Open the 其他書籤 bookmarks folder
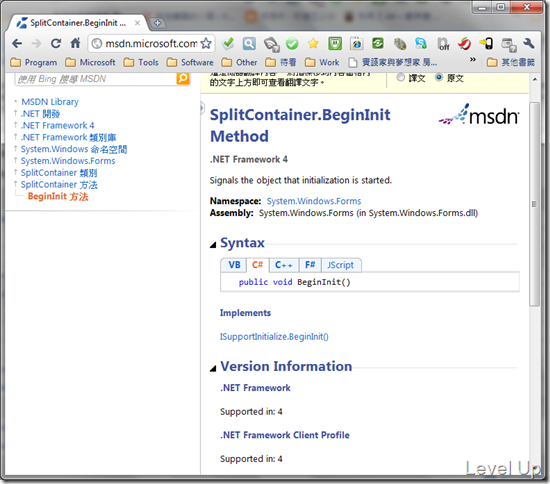The height and width of the screenshot is (484, 550). point(511,62)
